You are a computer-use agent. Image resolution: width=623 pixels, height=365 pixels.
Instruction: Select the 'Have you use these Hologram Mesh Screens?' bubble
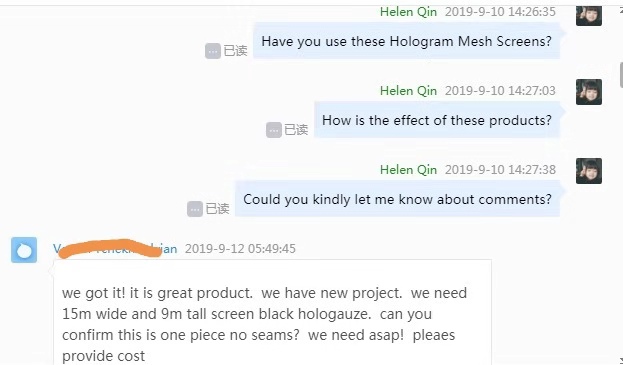pyautogui.click(x=406, y=41)
